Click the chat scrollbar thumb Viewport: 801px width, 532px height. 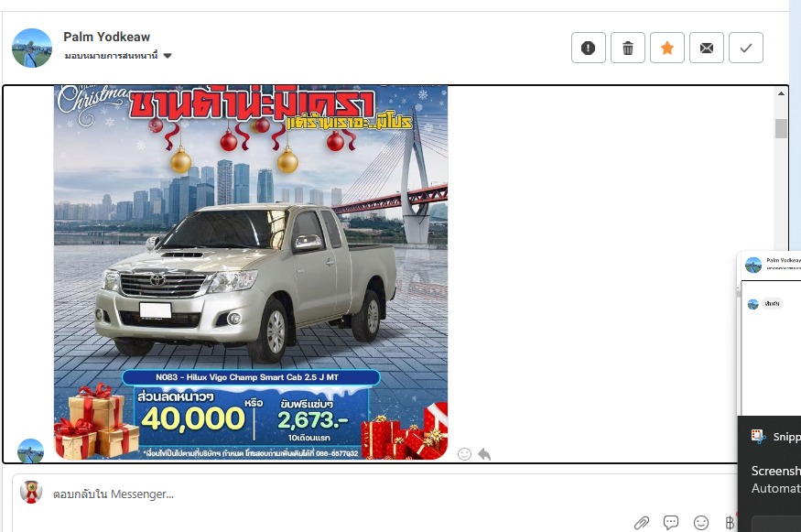781,128
